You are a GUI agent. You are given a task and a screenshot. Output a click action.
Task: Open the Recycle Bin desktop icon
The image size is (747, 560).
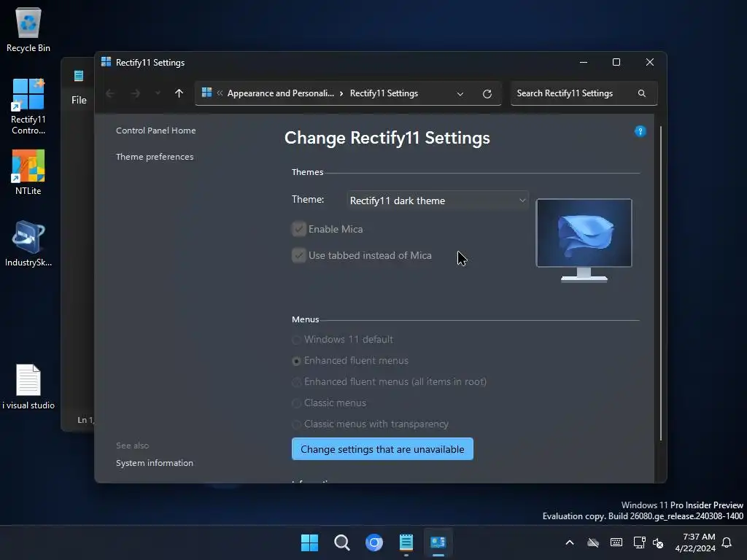click(x=28, y=30)
